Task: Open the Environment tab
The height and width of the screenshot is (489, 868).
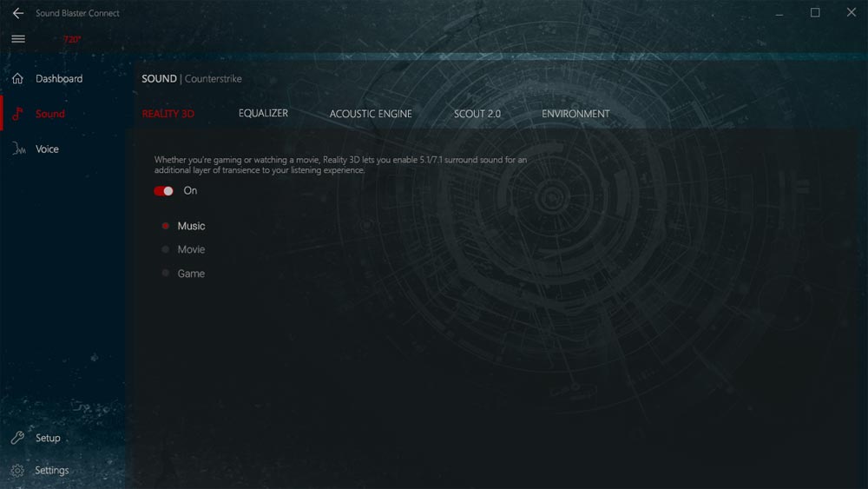Action: point(575,114)
